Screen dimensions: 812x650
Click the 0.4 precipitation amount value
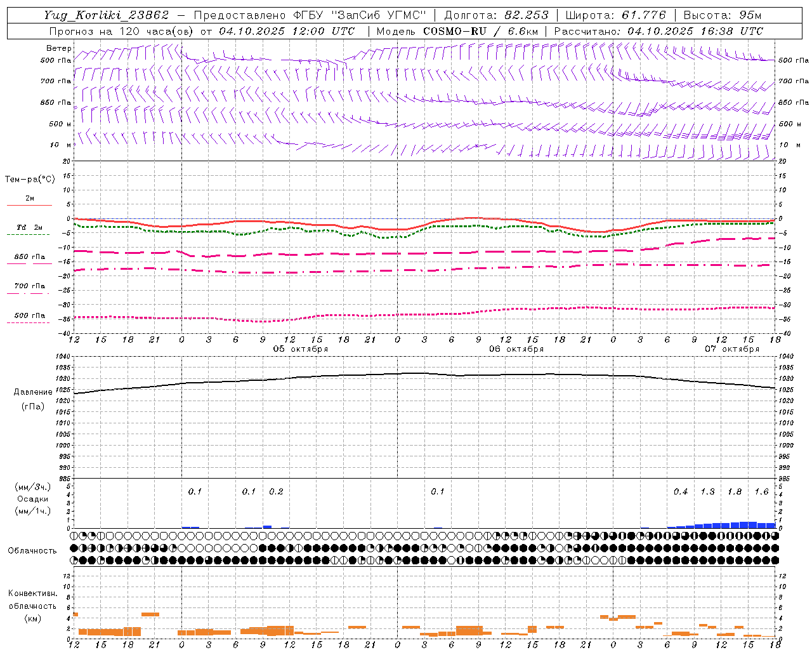(681, 491)
